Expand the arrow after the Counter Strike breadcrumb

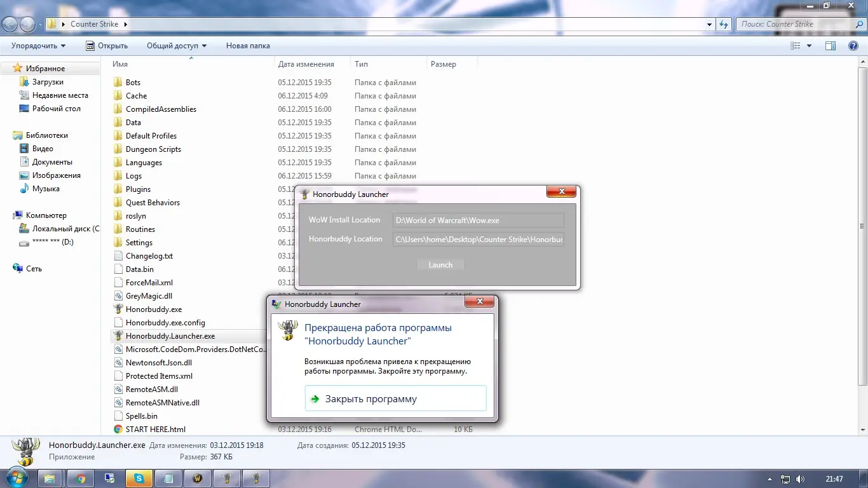[126, 24]
